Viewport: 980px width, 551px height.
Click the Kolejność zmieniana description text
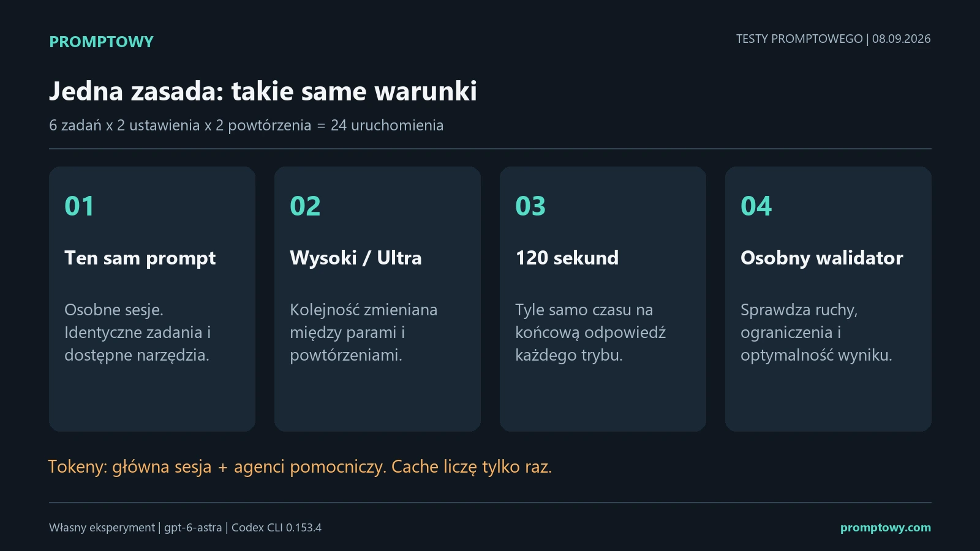click(x=363, y=332)
